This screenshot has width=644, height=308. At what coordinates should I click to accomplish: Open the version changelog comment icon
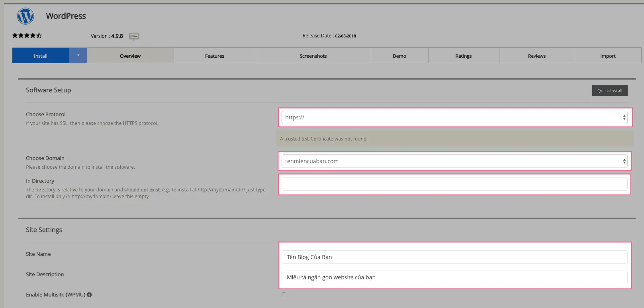coord(134,37)
